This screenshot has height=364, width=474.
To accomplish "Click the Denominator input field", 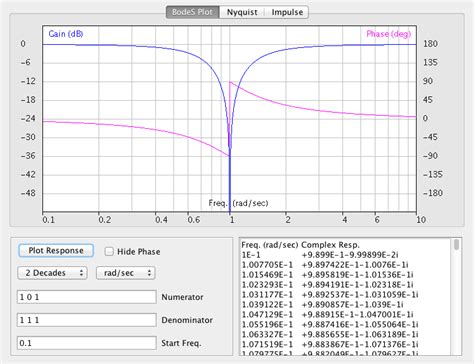I will 87,320.
